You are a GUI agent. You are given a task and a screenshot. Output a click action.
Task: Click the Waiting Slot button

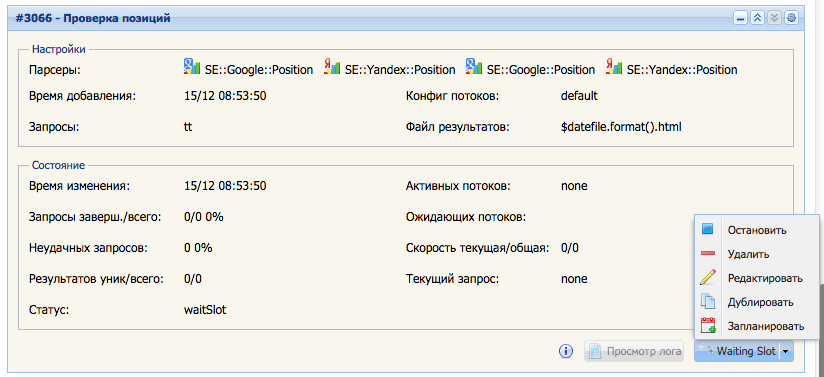pos(737,351)
